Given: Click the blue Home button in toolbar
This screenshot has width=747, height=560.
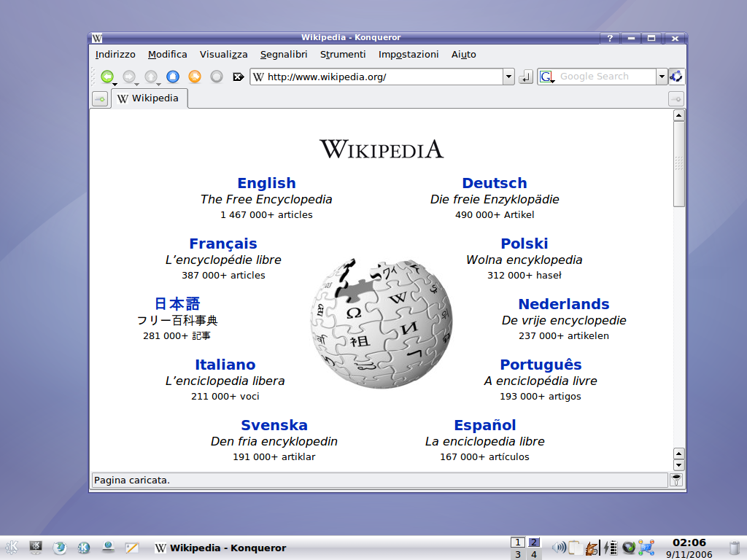Looking at the screenshot, I should (x=172, y=77).
